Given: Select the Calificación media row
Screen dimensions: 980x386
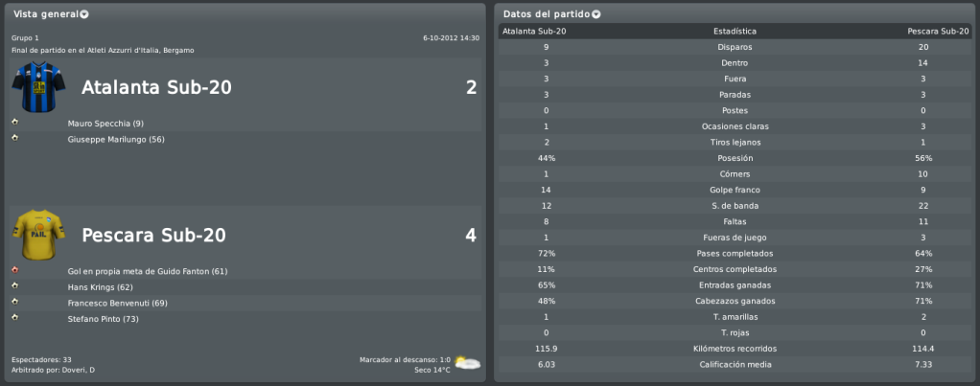Looking at the screenshot, I should (735, 364).
